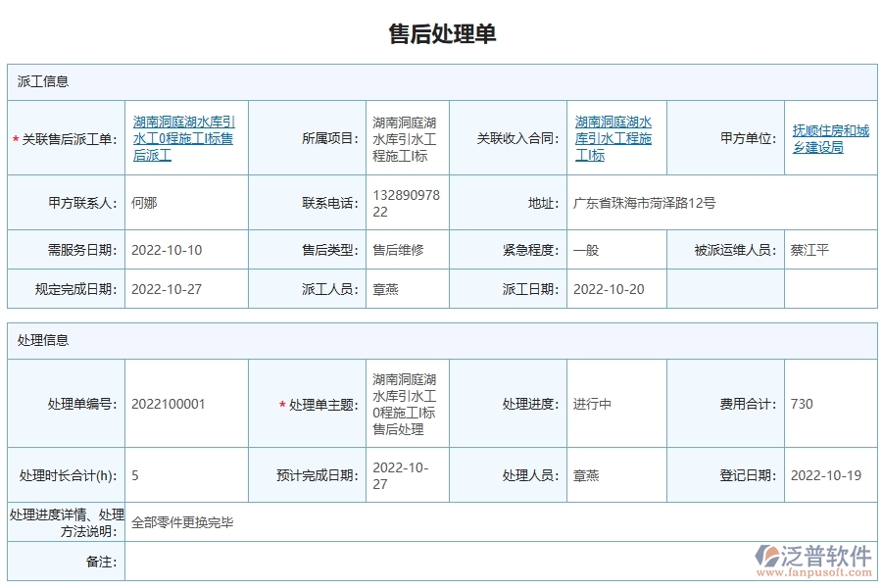The height and width of the screenshot is (588, 882).
Task: Collapse the 处理信息 section header
Action: tap(40, 340)
